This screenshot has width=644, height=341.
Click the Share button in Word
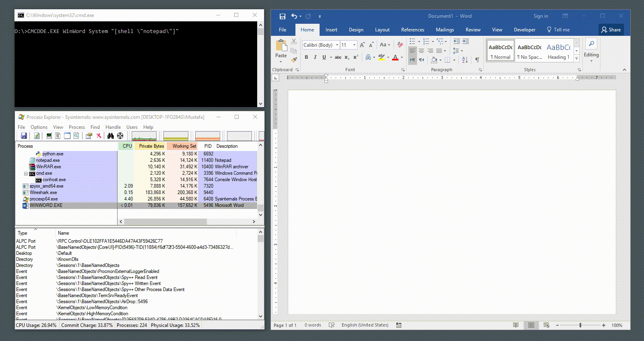611,30
